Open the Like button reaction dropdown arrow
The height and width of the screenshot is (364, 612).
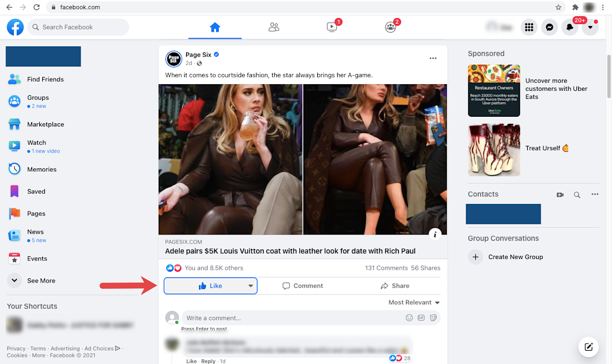tap(250, 285)
